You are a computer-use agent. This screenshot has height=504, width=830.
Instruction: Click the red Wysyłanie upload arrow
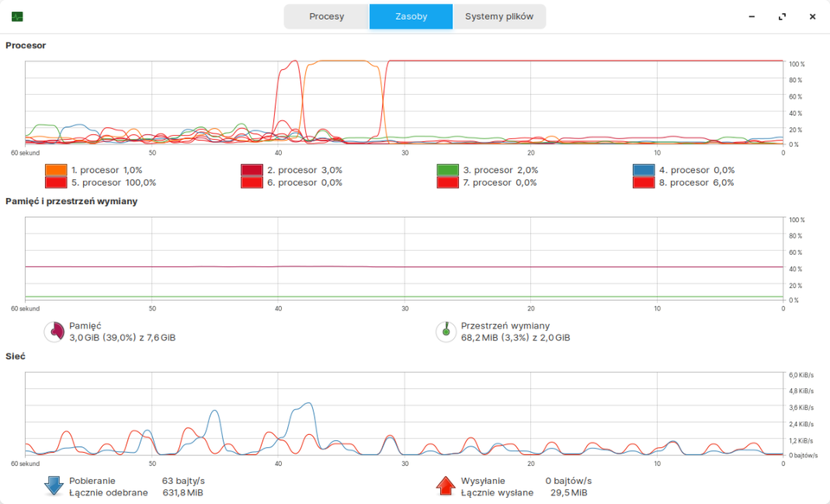[x=446, y=486]
